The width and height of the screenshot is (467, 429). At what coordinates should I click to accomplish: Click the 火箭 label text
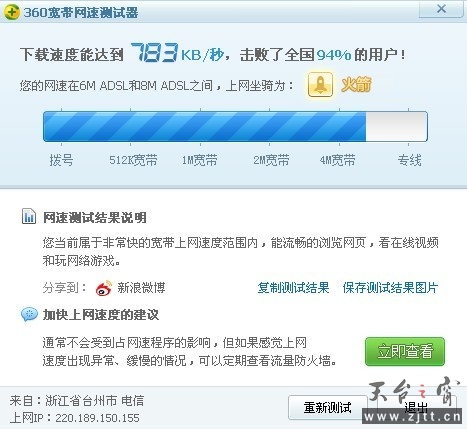point(356,85)
